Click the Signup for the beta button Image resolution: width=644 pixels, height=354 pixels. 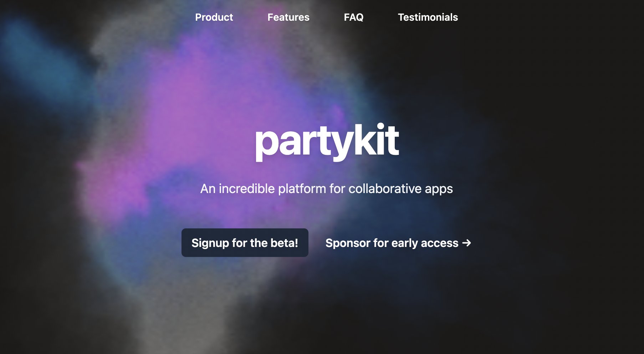click(245, 243)
